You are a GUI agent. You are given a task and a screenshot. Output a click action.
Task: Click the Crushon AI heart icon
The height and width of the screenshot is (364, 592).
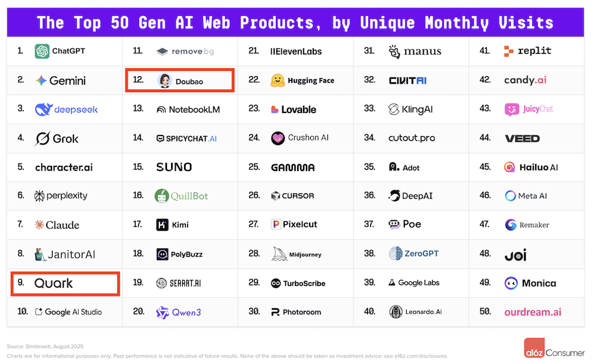278,138
